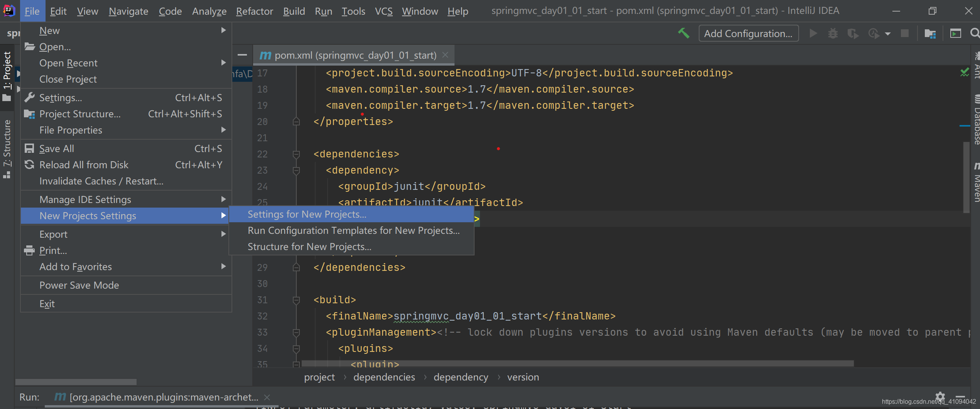This screenshot has height=409, width=980.
Task: Click the Project panel horizontal scrollbar
Action: [76, 382]
